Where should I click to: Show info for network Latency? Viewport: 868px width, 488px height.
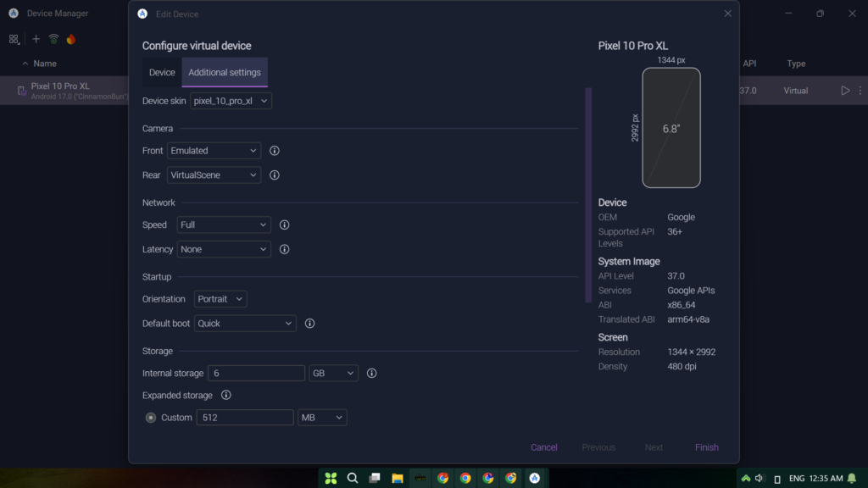tap(284, 249)
